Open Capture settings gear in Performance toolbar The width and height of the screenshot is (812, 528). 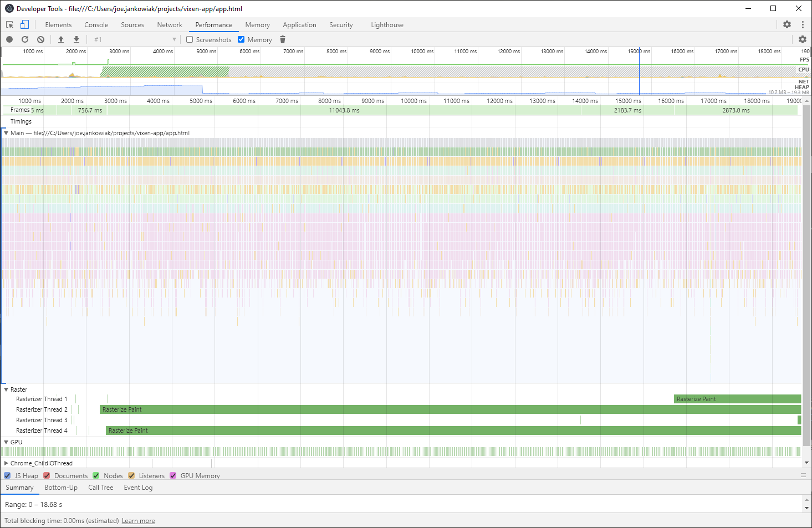click(803, 39)
